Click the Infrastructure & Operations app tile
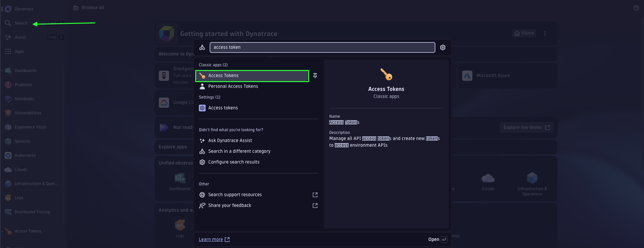This screenshot has width=644, height=248. coord(532,184)
